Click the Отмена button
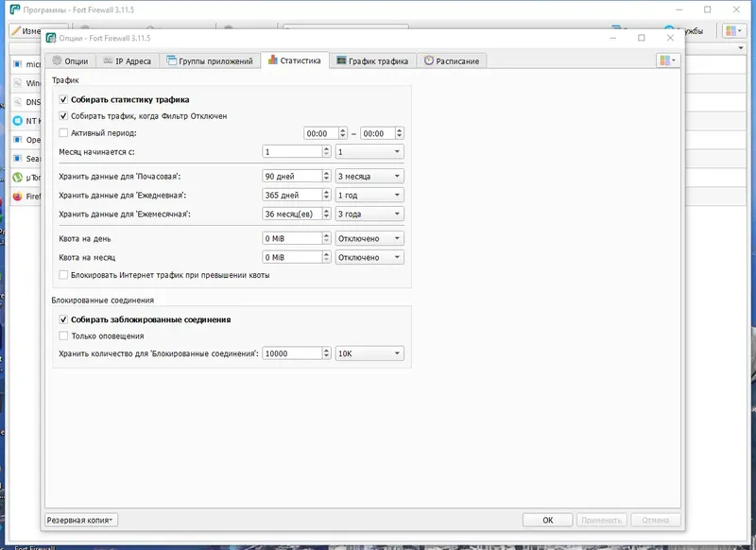 (x=655, y=520)
